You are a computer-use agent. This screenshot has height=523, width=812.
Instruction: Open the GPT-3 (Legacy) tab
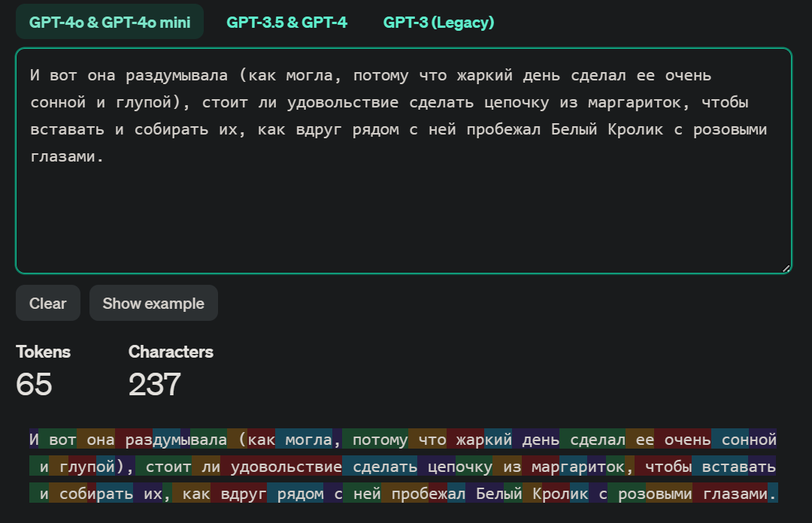[x=438, y=23]
